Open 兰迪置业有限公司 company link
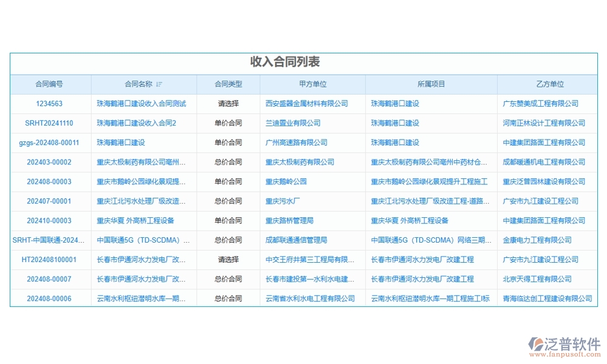607x364 pixels. [x=293, y=123]
